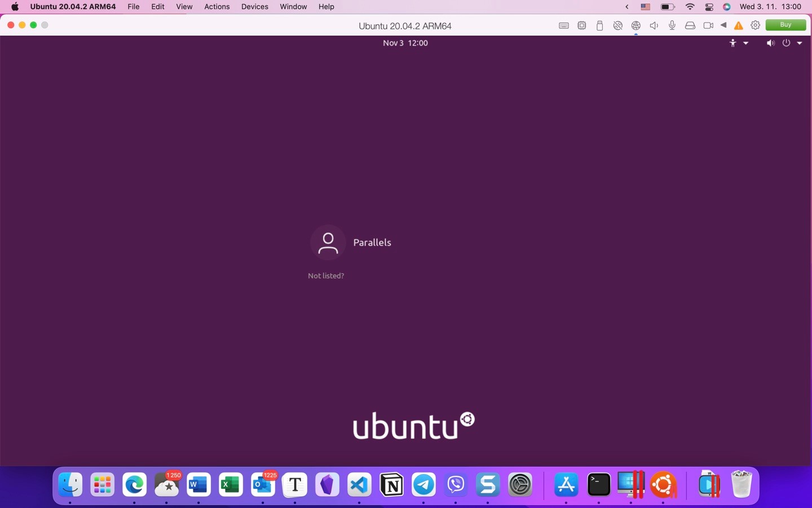Expand hidden menu bar items chevron
Image resolution: width=812 pixels, height=508 pixels.
[x=626, y=7]
